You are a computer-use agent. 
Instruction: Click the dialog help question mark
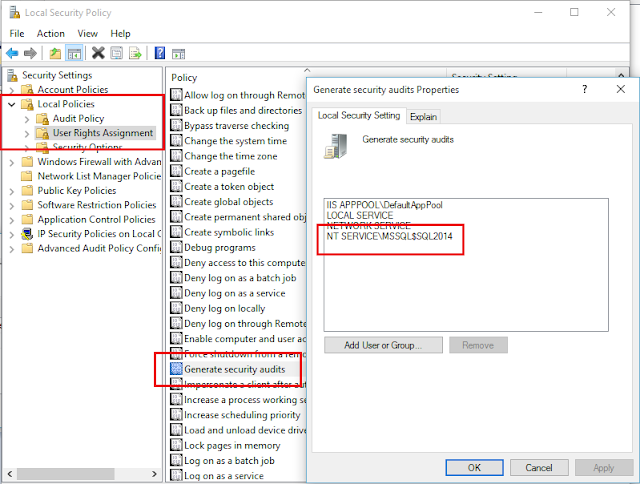584,89
